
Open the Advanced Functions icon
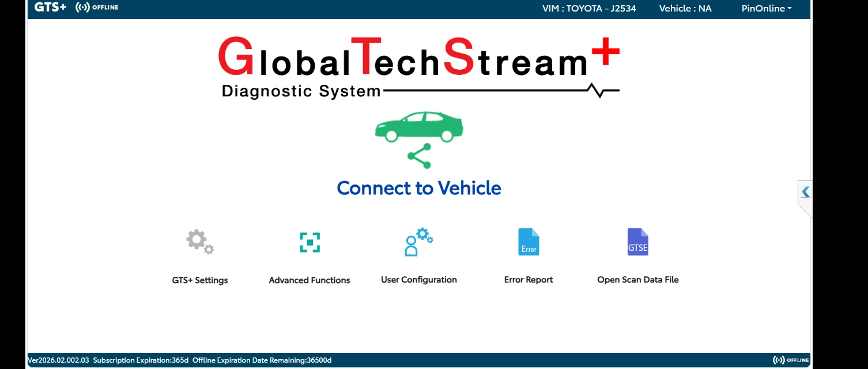[x=310, y=242]
